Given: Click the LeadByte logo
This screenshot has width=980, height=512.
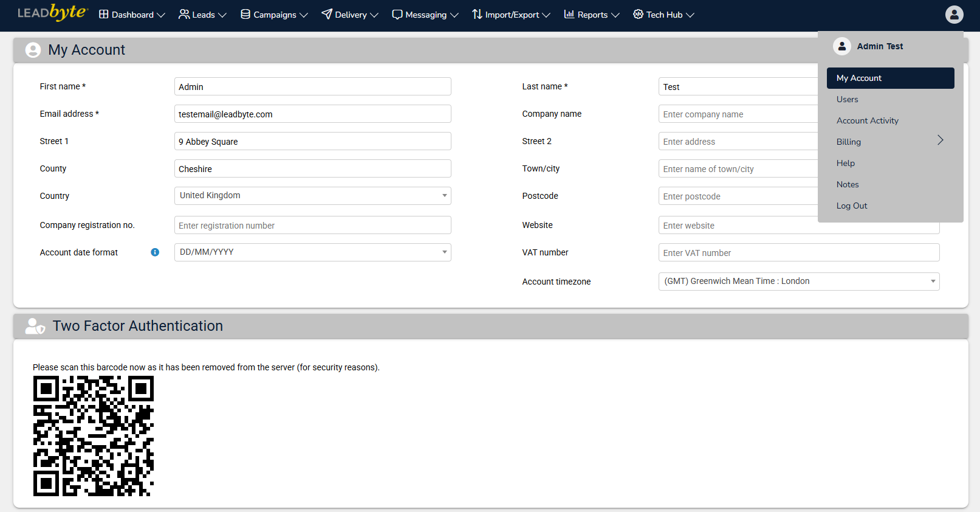Looking at the screenshot, I should click(x=53, y=13).
